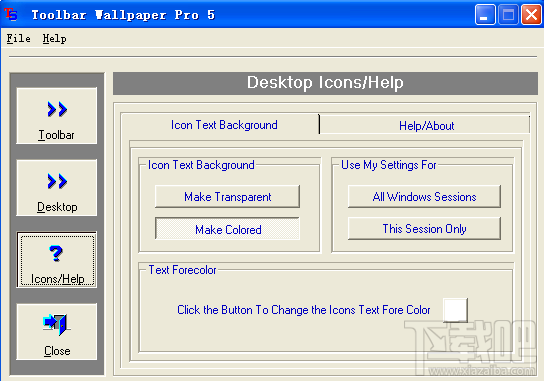Minimize the Toolbar Wallpaper Pro window
Image resolution: width=544 pixels, height=381 pixels.
[485, 15]
